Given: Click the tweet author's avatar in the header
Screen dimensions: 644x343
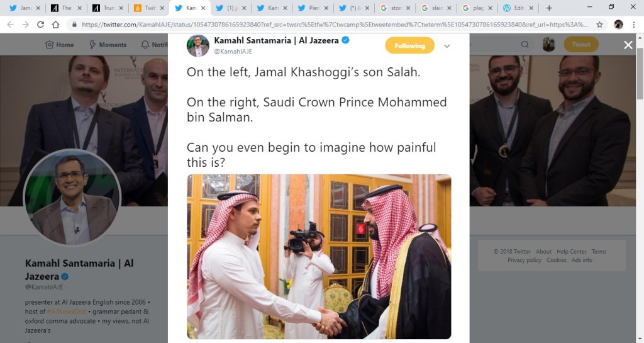Looking at the screenshot, I should (x=197, y=45).
